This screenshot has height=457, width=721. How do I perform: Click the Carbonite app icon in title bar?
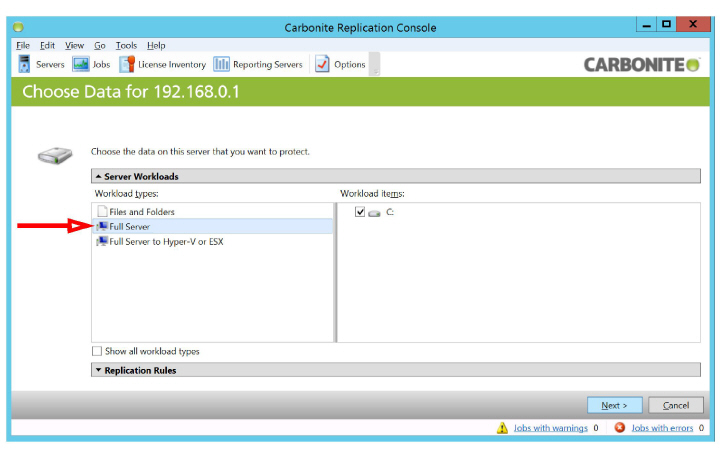(x=18, y=27)
